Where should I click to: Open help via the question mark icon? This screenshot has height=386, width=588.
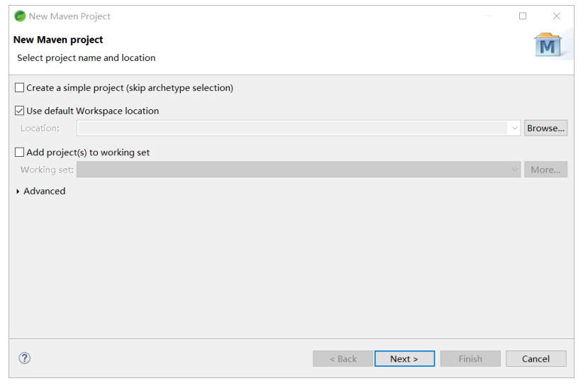tap(24, 358)
